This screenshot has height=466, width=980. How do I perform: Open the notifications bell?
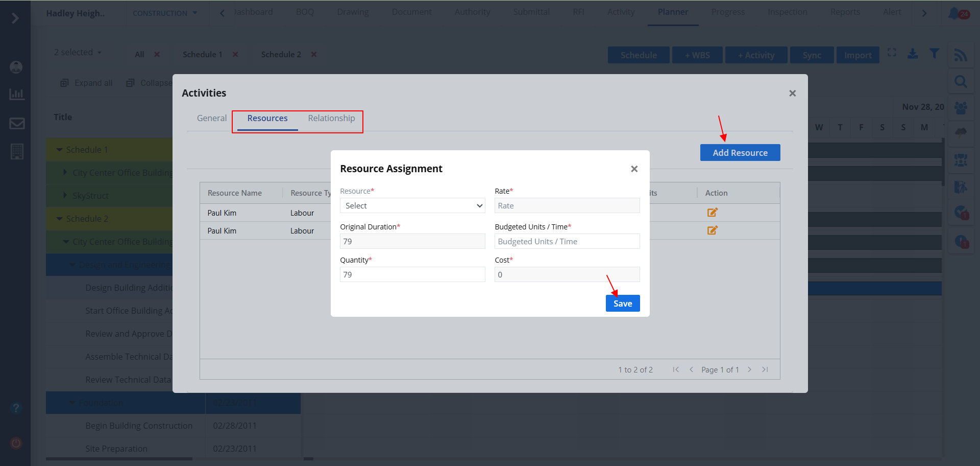tap(954, 13)
